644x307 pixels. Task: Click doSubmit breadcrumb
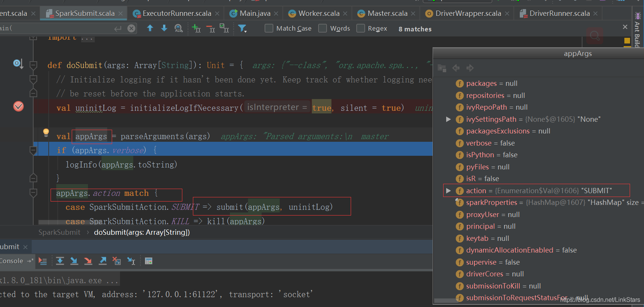pyautogui.click(x=142, y=233)
